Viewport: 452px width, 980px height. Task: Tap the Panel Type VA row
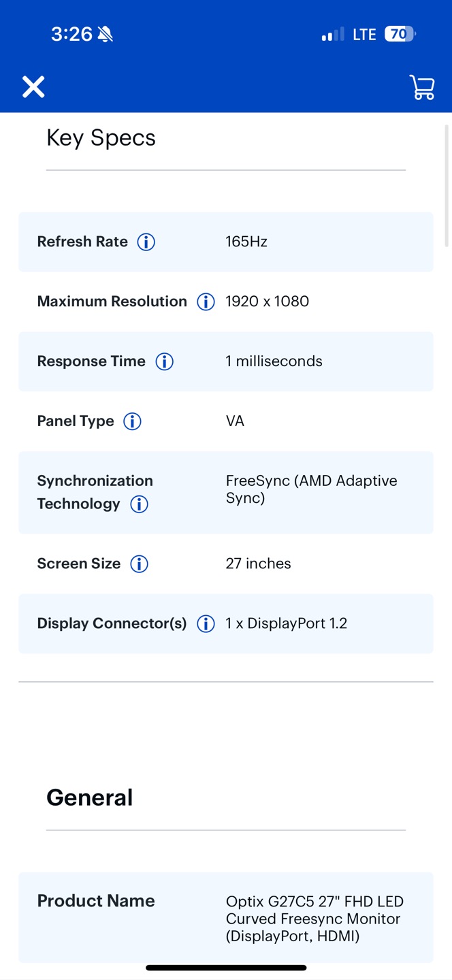pyautogui.click(x=226, y=421)
